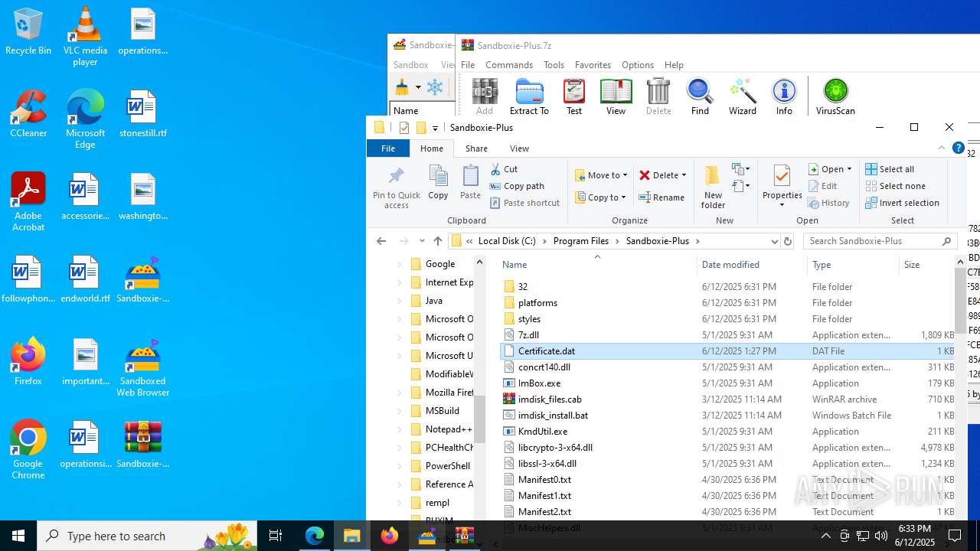Select the platforms folder

(x=537, y=303)
